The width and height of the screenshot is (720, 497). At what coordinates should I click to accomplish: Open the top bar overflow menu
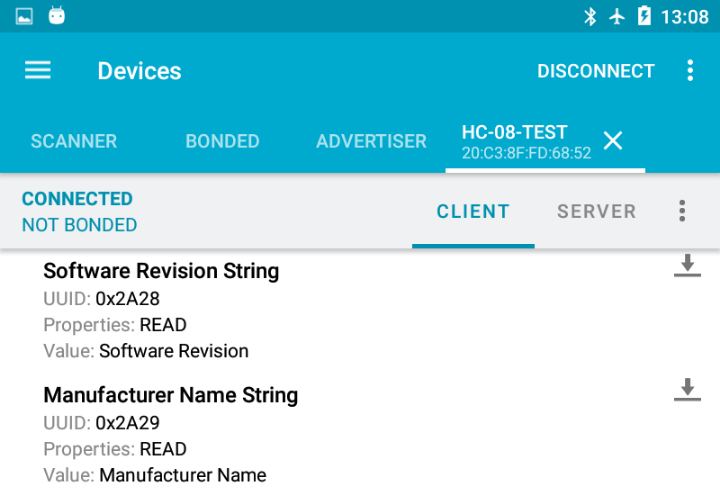tap(690, 70)
